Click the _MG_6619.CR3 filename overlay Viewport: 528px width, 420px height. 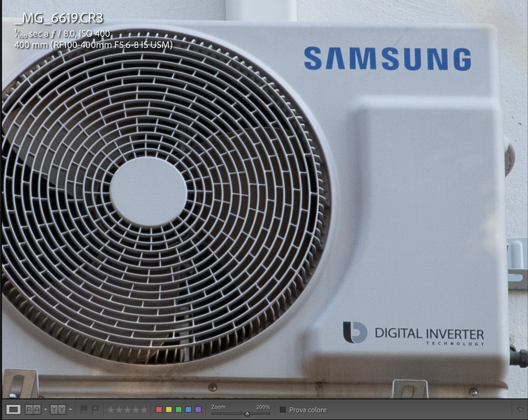coord(59,18)
